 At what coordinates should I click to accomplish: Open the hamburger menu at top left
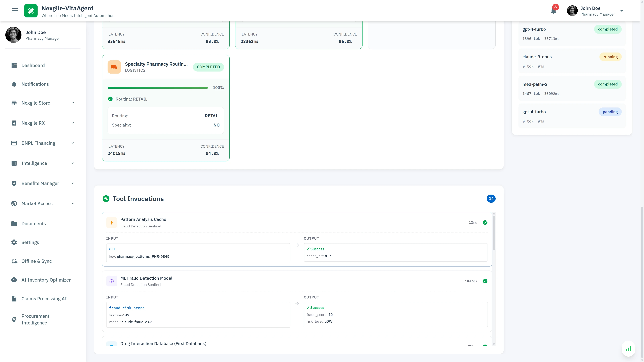point(15,10)
